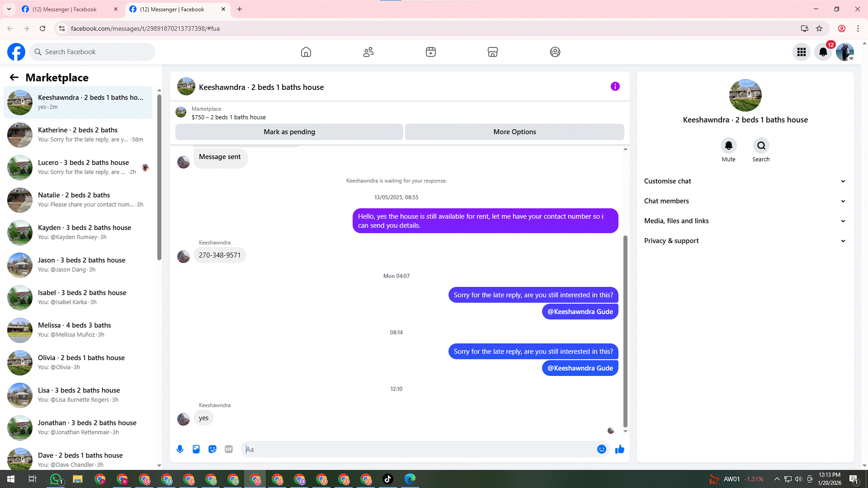The width and height of the screenshot is (868, 488).
Task: Open the Melissa 4 beds 3 baths chat
Action: tap(78, 330)
